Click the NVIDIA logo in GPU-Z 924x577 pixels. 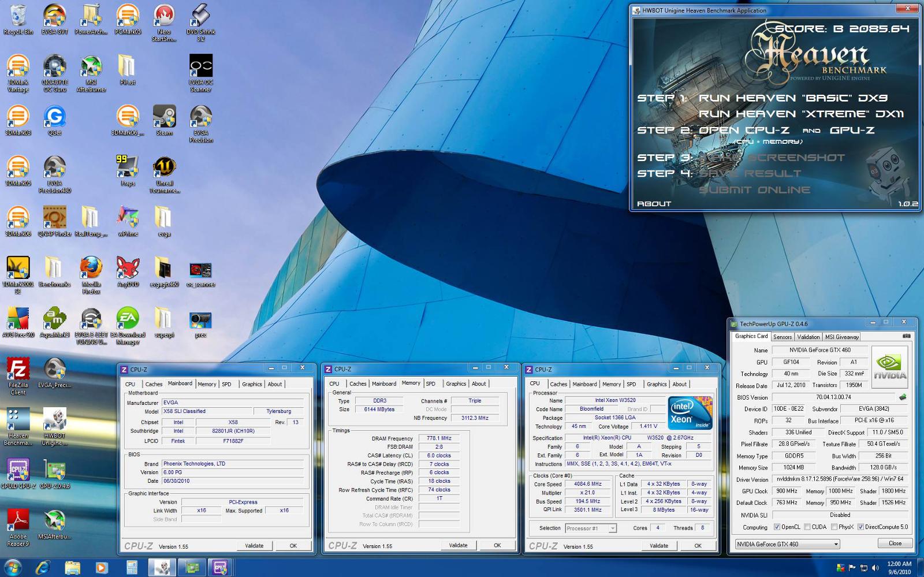[x=890, y=367]
